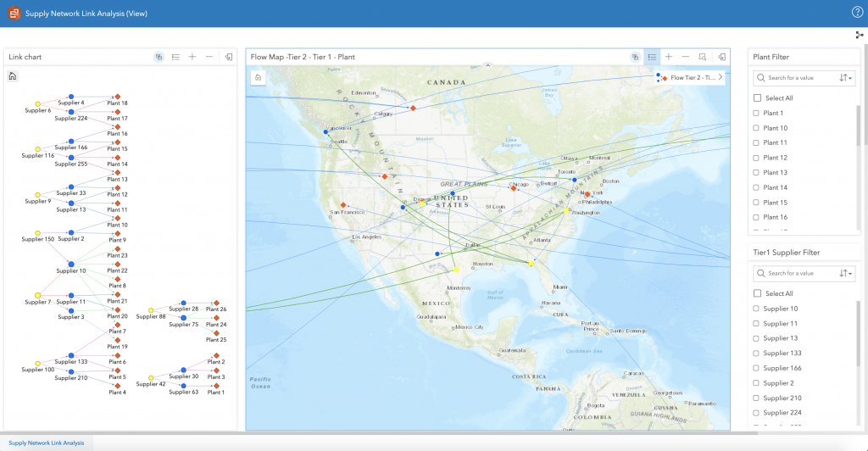Click the Plant Filter card heading
This screenshot has height=451, width=868.
[771, 57]
